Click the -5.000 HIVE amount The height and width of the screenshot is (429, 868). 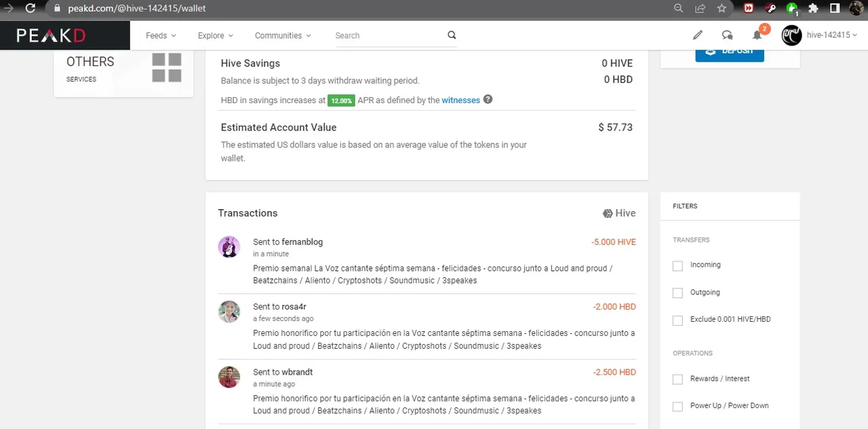pyautogui.click(x=614, y=242)
